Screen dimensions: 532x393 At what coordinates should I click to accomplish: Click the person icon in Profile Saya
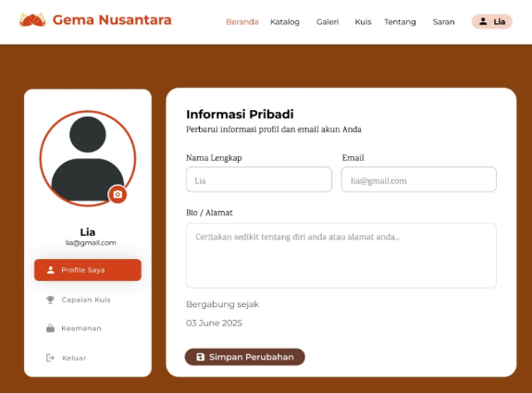tap(51, 270)
